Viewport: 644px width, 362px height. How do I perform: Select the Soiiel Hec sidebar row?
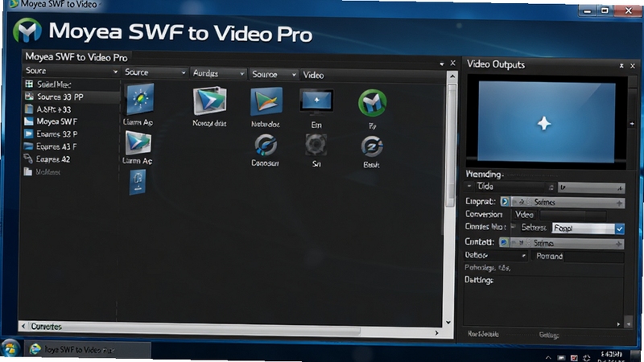click(71, 84)
